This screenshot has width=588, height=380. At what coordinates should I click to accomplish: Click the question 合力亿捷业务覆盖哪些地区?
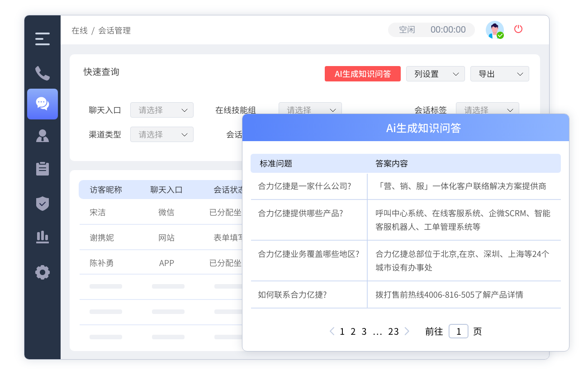pos(308,254)
